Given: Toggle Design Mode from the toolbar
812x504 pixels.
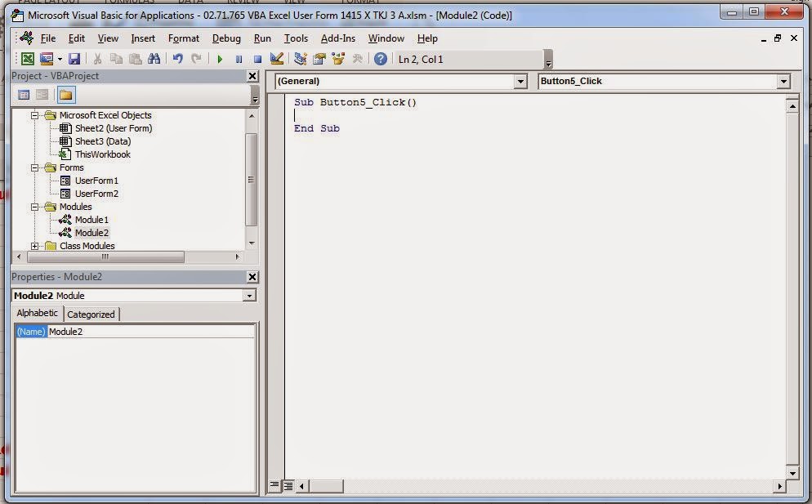Looking at the screenshot, I should point(275,57).
